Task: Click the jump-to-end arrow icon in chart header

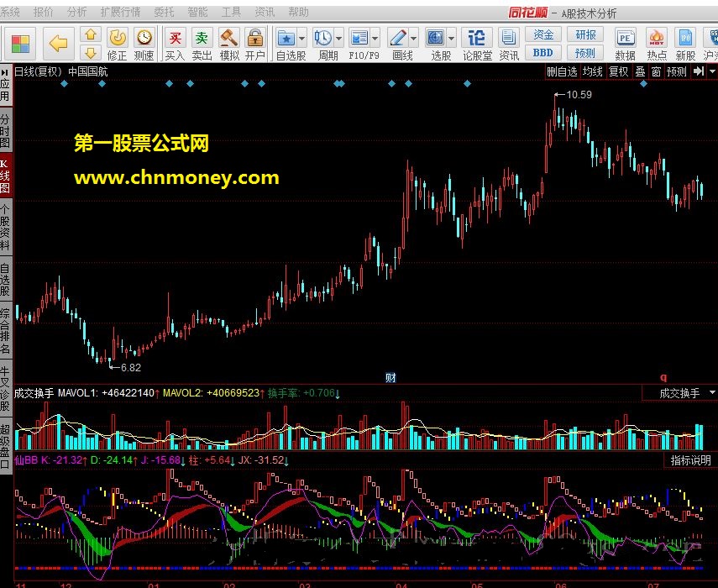Action: [x=699, y=71]
